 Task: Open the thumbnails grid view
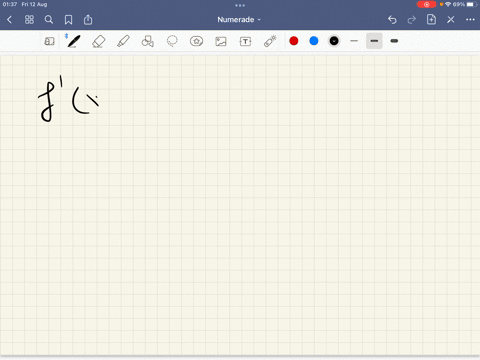29,20
